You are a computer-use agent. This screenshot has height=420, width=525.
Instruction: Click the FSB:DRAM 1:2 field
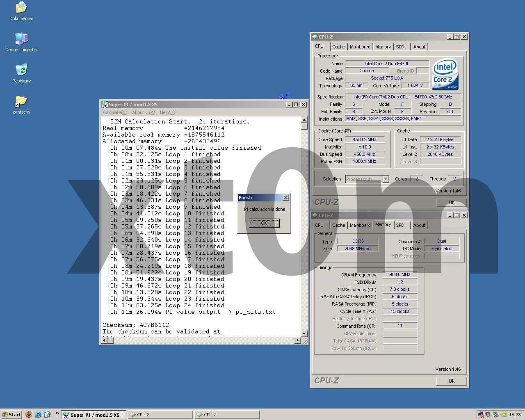400,282
